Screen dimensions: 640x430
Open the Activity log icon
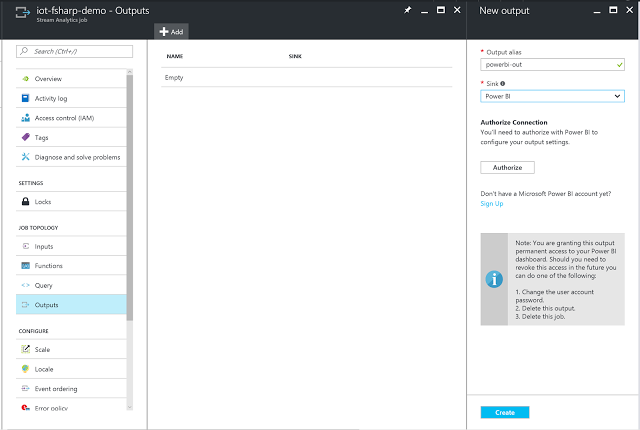tap(25, 99)
